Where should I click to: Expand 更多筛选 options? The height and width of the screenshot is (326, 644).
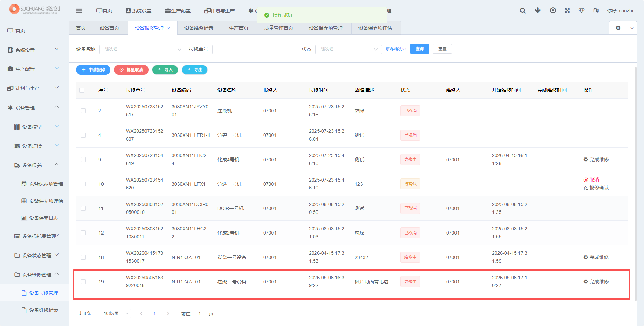coord(396,50)
